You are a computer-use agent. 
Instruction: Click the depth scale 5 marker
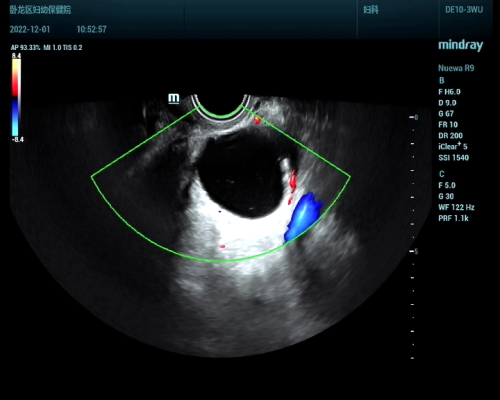point(414,251)
